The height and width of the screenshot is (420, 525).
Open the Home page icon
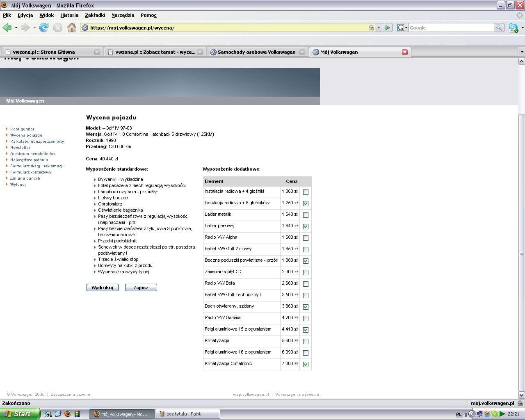point(72,27)
